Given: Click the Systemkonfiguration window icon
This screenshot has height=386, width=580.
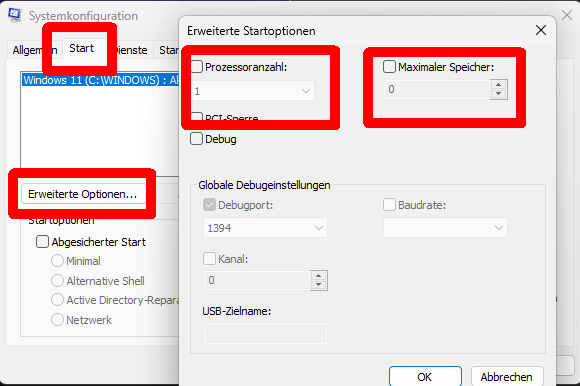Looking at the screenshot, I should (x=14, y=16).
